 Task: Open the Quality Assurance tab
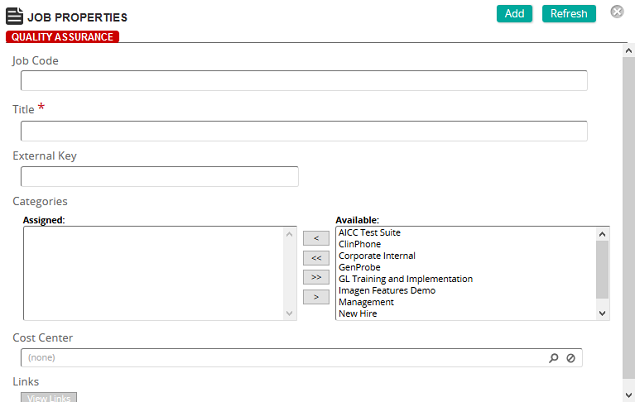click(x=62, y=37)
